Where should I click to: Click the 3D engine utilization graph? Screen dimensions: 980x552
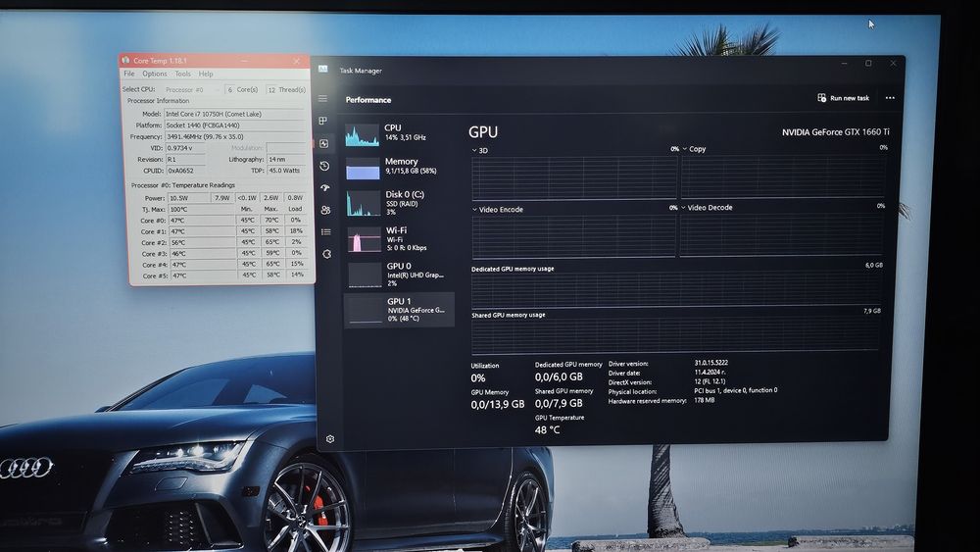click(x=574, y=177)
